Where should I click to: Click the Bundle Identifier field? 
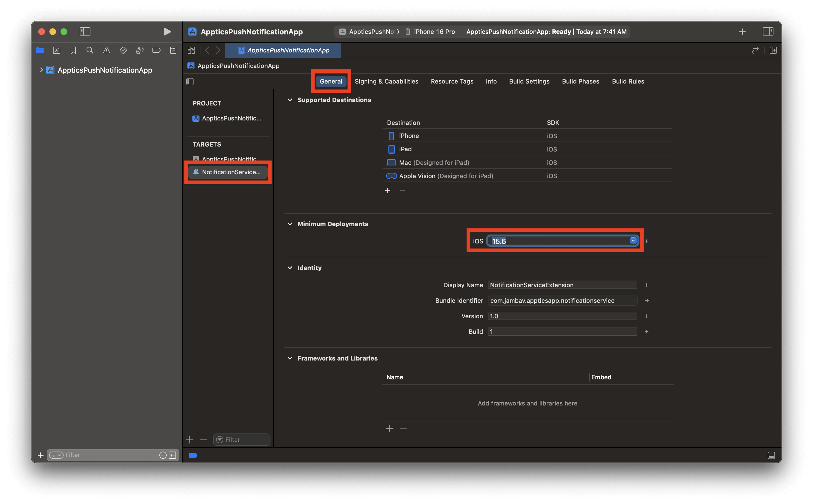tap(562, 301)
